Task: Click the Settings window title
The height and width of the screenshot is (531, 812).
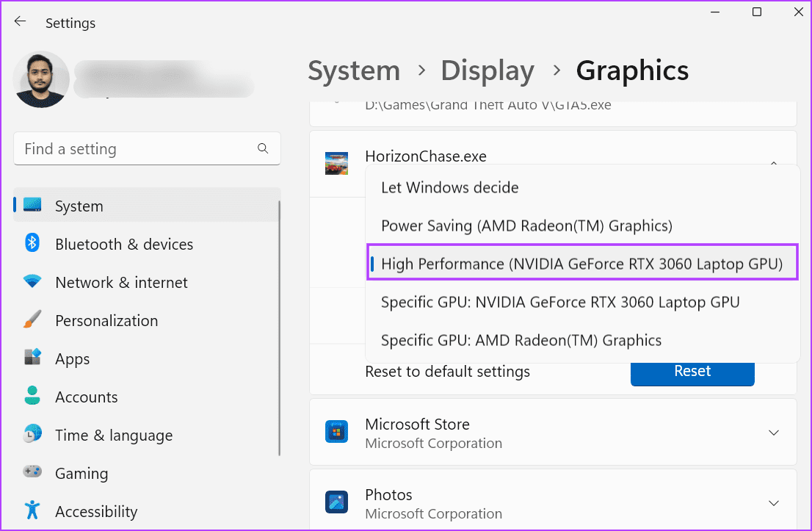Action: [x=70, y=24]
